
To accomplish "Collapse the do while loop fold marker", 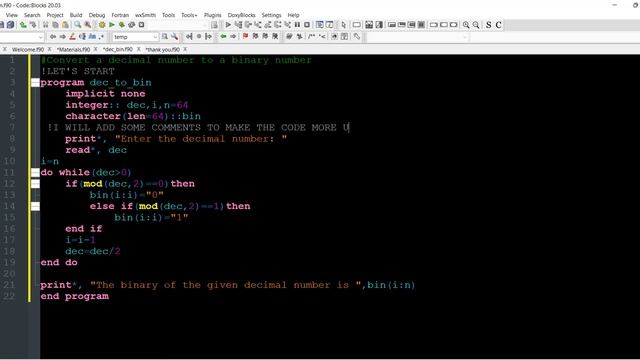I will tap(36, 172).
